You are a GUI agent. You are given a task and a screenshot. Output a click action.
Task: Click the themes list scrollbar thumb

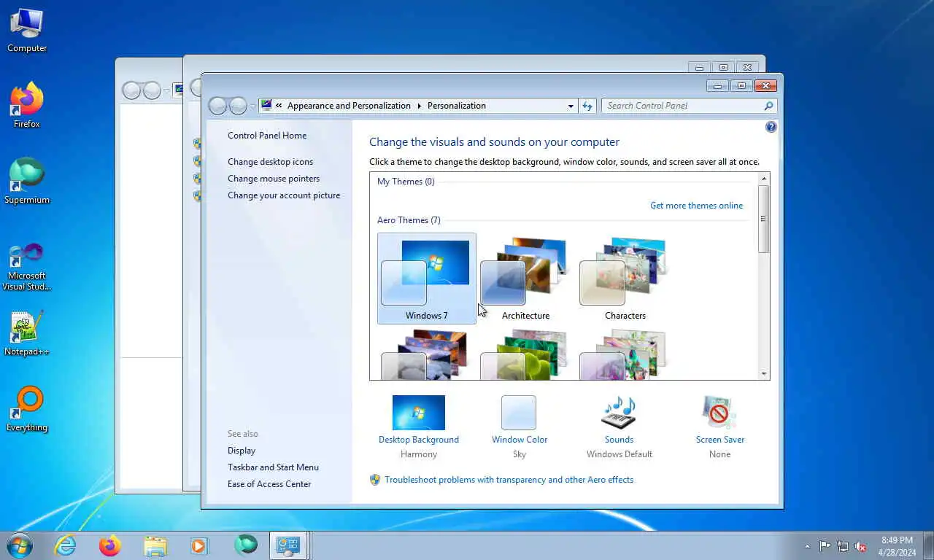pyautogui.click(x=764, y=219)
